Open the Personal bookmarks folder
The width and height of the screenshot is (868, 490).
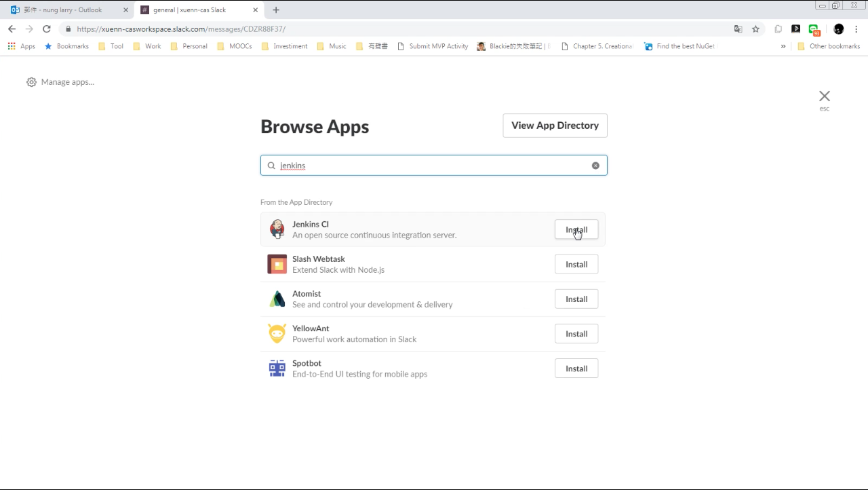click(x=189, y=46)
